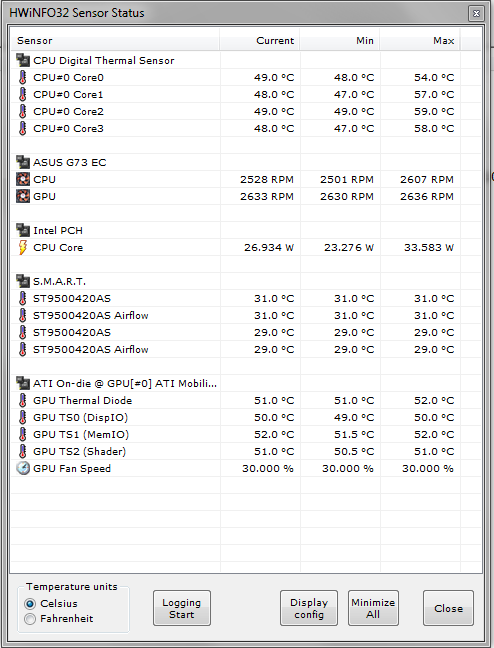This screenshot has width=494, height=648.
Task: Click thermometer icon of 29.0 °C ST9500420AS Airflow
Action: pyautogui.click(x=23, y=349)
